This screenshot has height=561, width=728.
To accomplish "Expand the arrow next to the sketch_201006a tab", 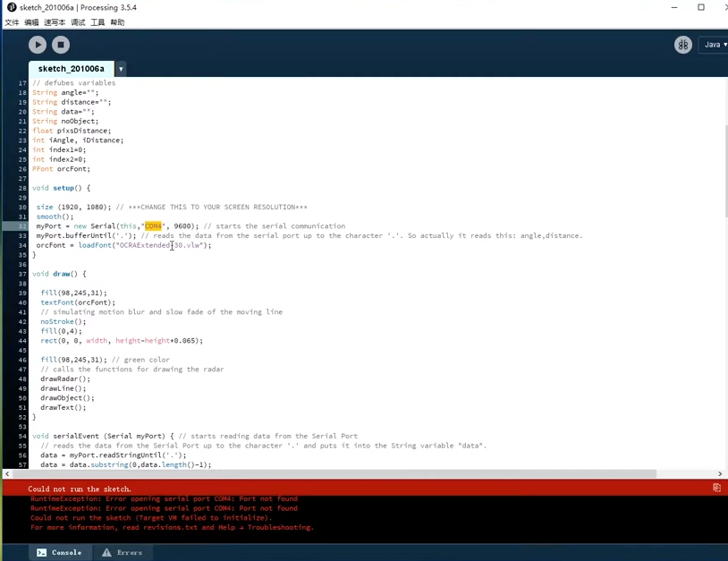I will coord(121,69).
